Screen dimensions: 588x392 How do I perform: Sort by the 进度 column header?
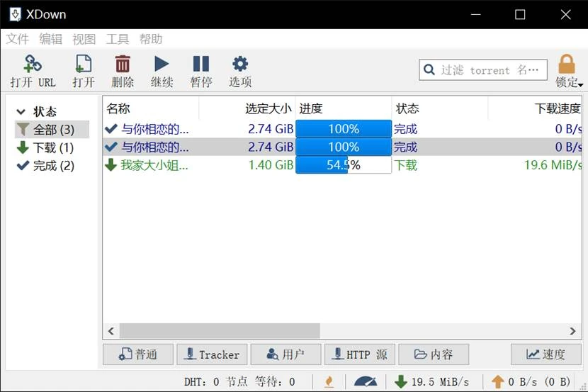click(x=344, y=108)
